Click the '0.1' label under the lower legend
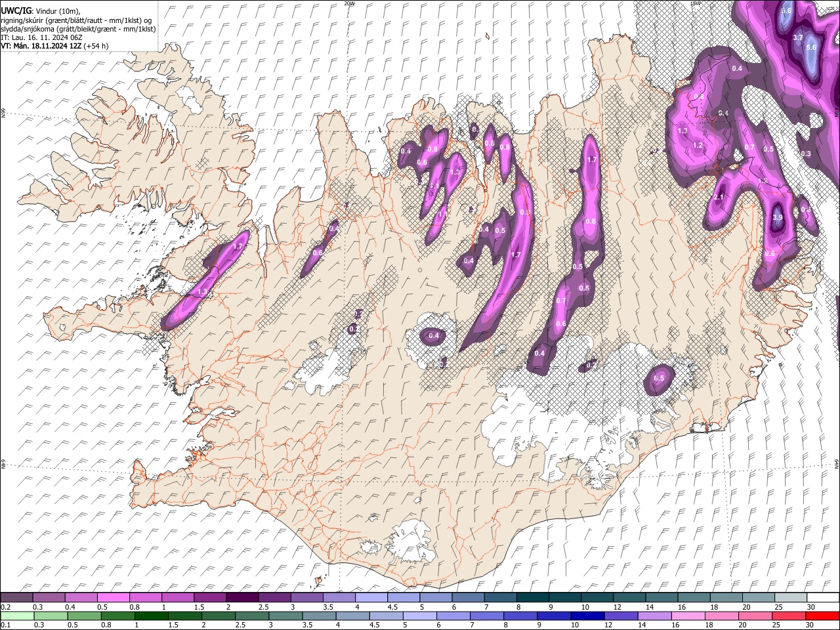This screenshot has height=630, width=840. [6, 625]
